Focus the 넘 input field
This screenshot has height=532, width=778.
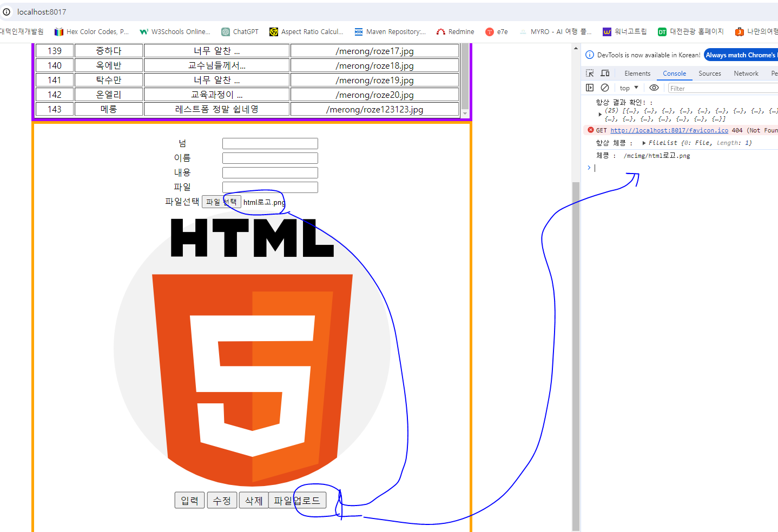pyautogui.click(x=270, y=143)
